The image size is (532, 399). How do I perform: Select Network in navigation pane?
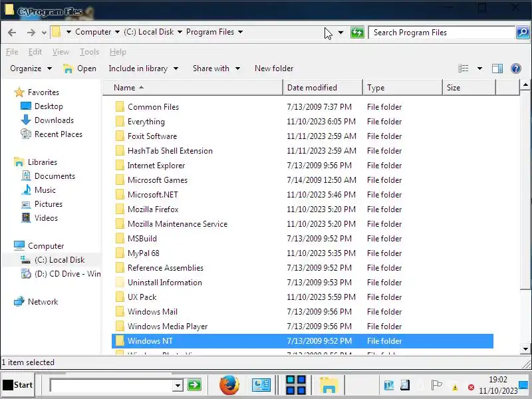click(x=36, y=301)
